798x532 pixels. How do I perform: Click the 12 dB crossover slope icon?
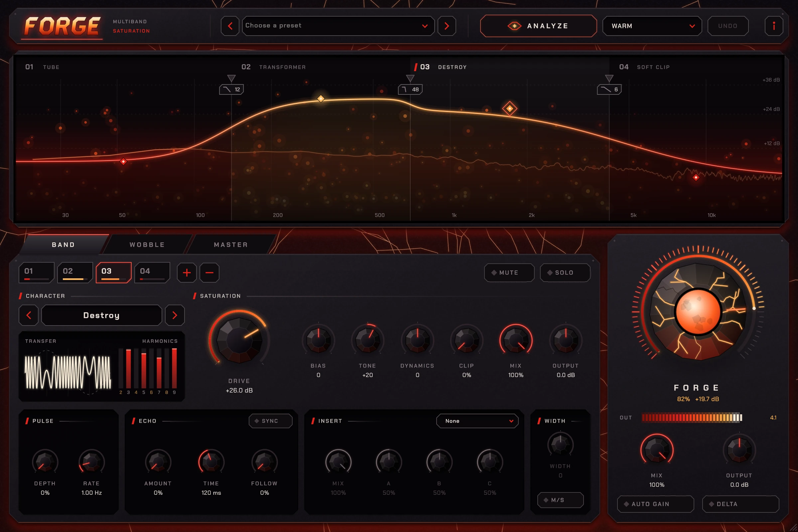pyautogui.click(x=231, y=89)
